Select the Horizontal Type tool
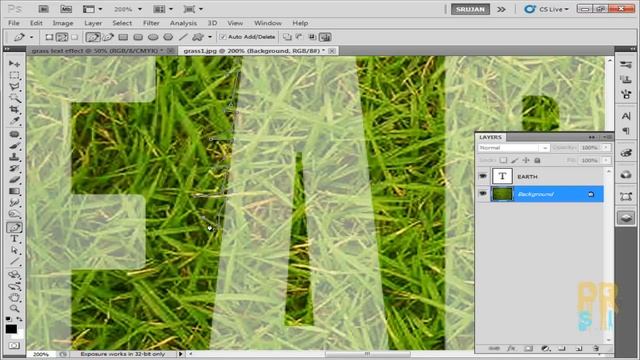This screenshot has width=640, height=360. tap(14, 239)
